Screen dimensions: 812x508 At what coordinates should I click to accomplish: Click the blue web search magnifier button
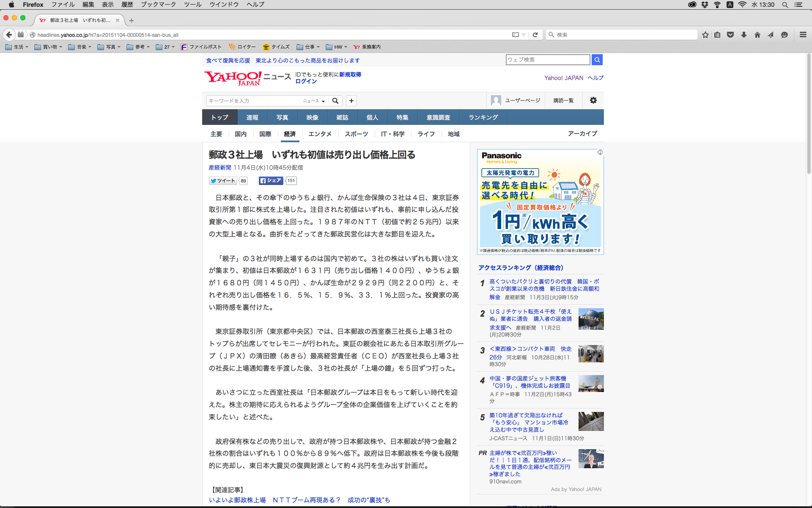597,60
